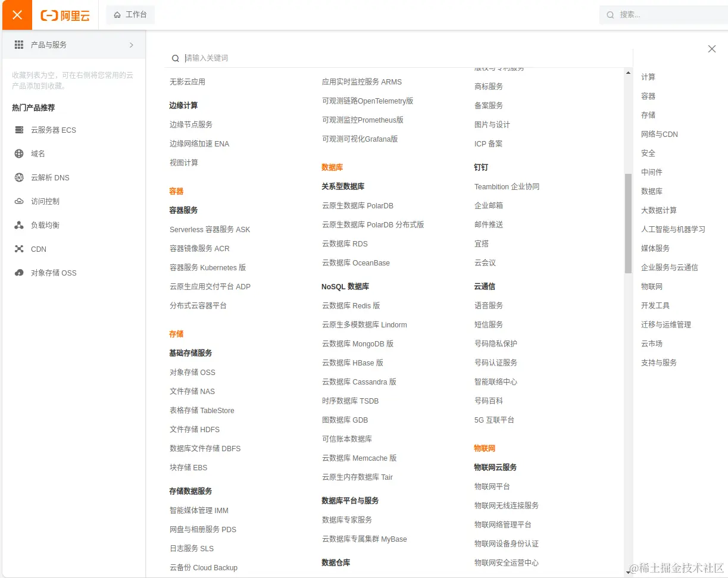Open Serverless 容器服务 ASK
This screenshot has height=578, width=728.
[x=210, y=229]
